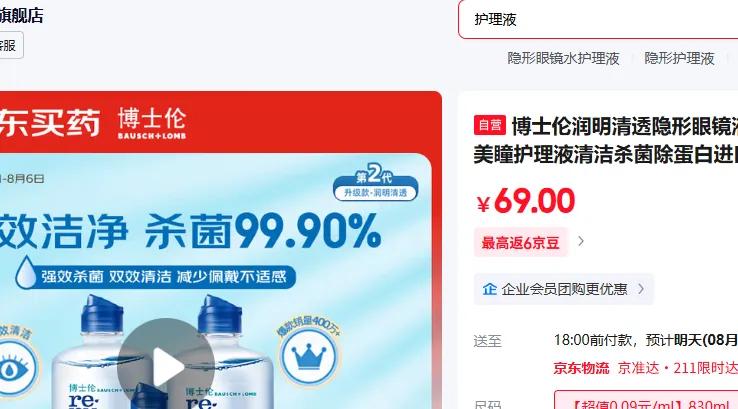Click the 企业会员团购更优惠 banner
Viewport: 738px width, 409px height.
(563, 289)
